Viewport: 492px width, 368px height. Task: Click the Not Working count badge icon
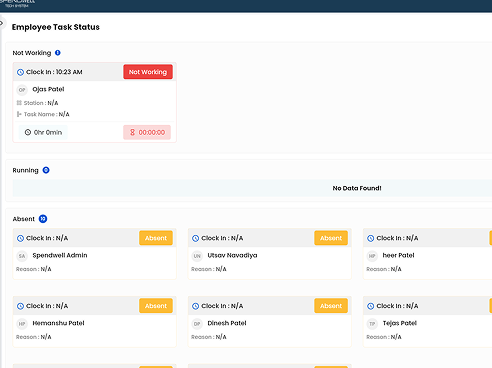[x=58, y=53]
